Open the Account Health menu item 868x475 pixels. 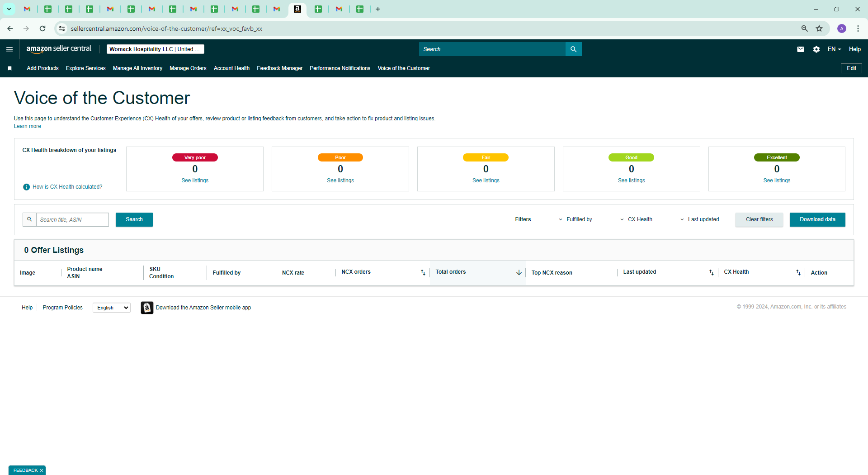pos(231,68)
